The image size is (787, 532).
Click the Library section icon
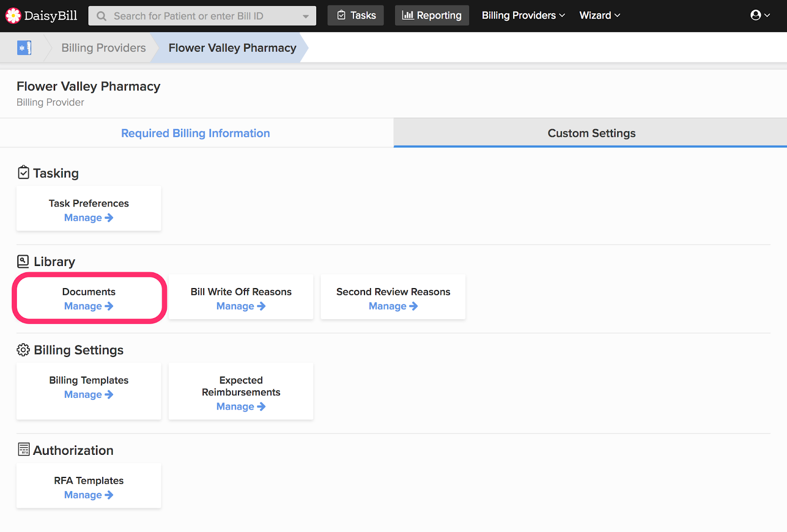coord(23,261)
